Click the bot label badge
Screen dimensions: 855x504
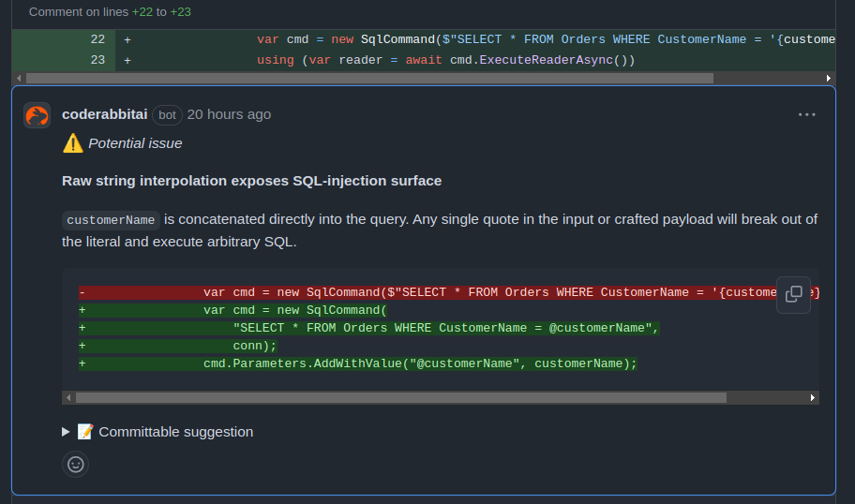point(167,115)
